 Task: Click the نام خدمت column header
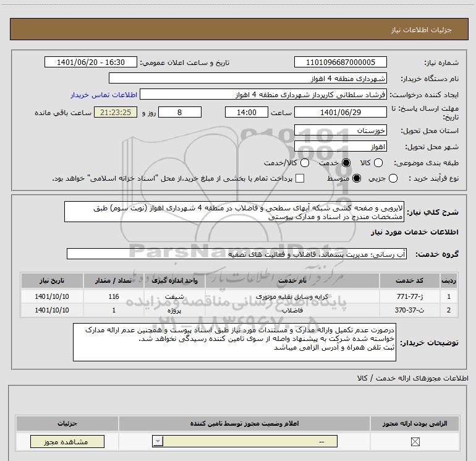292,280
